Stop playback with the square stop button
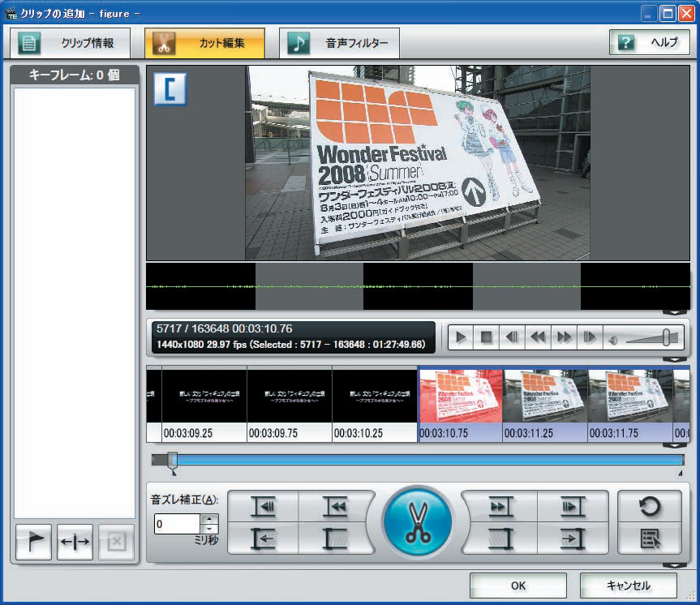 click(x=487, y=337)
